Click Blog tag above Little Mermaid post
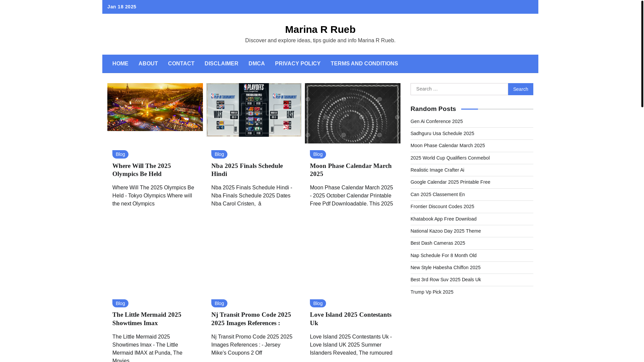 point(120,303)
